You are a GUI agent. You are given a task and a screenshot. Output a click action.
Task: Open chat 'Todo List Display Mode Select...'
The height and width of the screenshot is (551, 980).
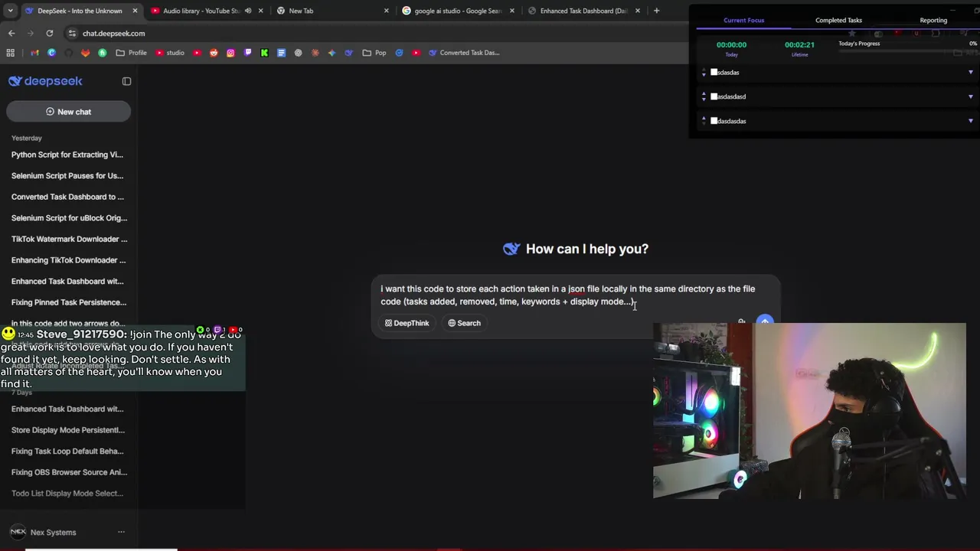[67, 494]
